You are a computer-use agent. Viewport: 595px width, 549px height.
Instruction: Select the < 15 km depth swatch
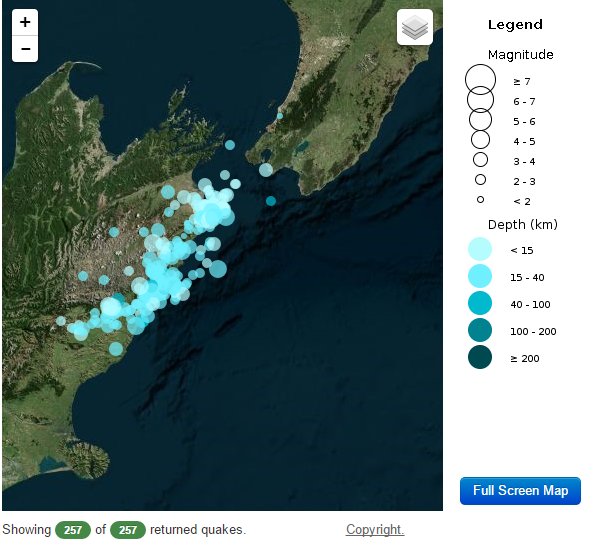click(x=480, y=249)
